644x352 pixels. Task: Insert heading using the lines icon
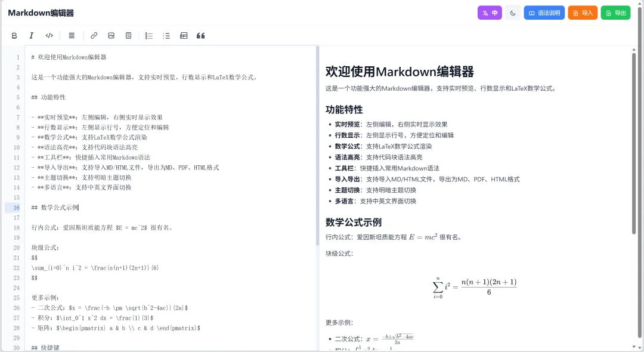point(72,36)
